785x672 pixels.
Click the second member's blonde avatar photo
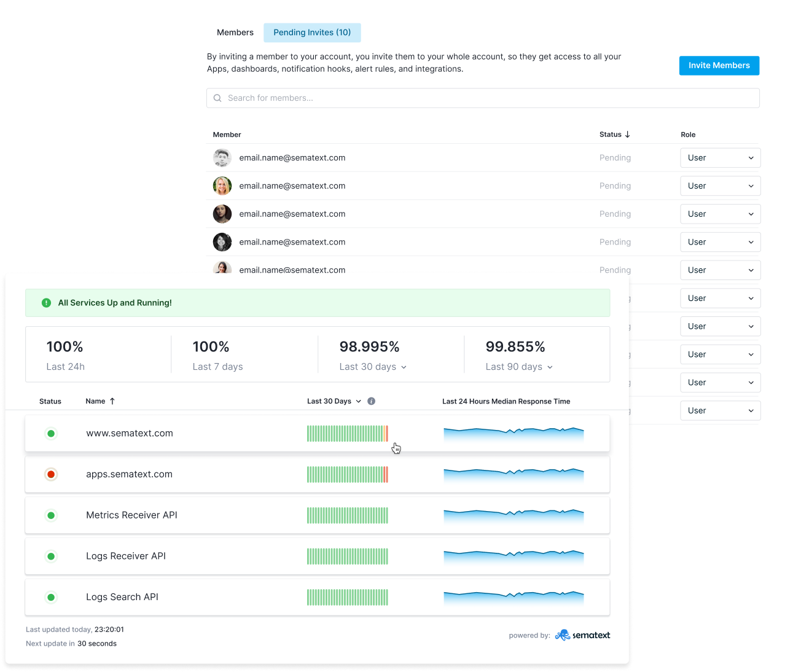[x=222, y=186]
